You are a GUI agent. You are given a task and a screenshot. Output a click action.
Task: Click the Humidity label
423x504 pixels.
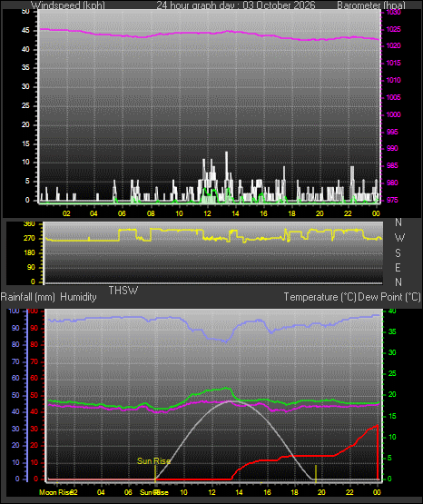point(78,297)
